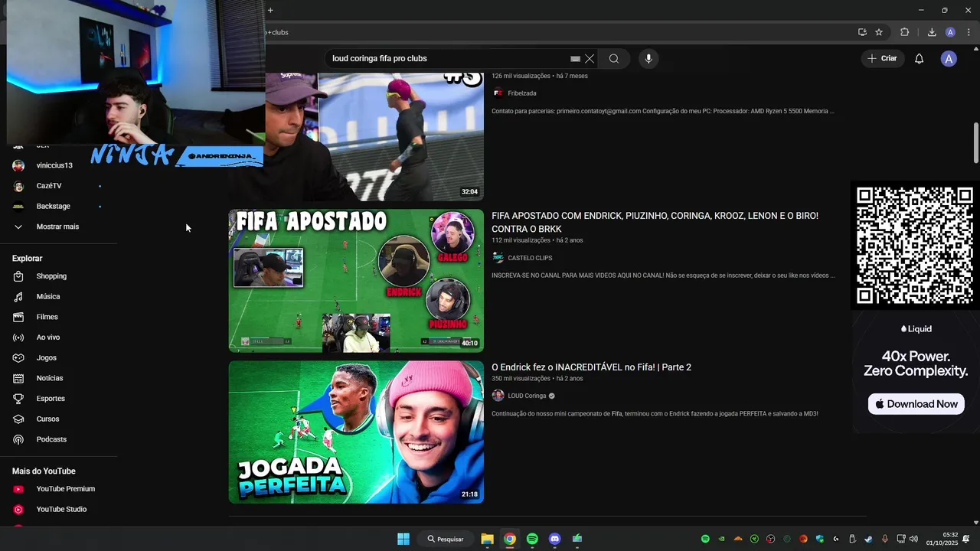Open the Windows Start menu
Screen dimensions: 980x551
point(403,539)
